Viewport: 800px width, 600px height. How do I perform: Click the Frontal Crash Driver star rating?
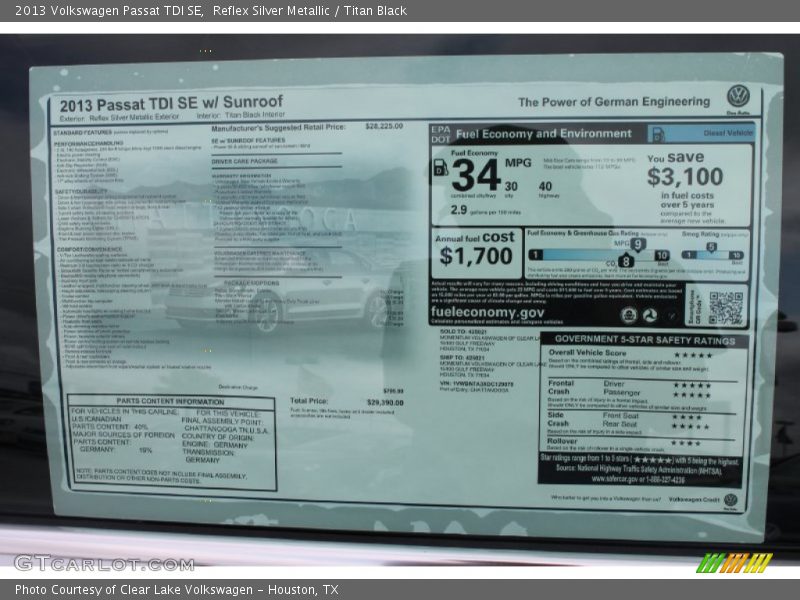pos(691,384)
